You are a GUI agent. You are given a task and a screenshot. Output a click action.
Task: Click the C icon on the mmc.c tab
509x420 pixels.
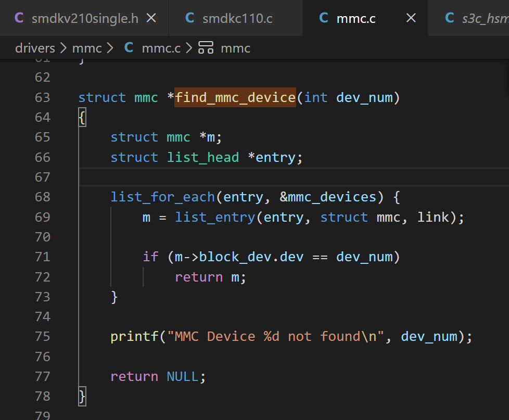coord(324,19)
